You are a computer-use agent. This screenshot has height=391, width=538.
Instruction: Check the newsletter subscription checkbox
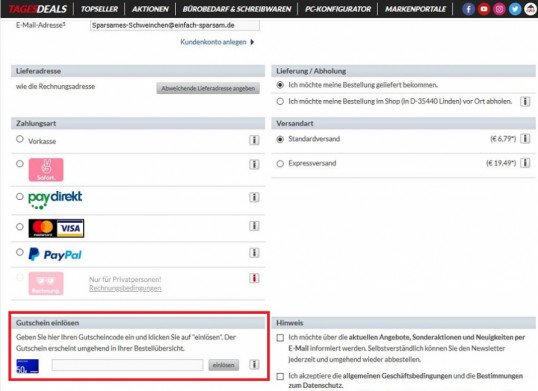pos(280,338)
